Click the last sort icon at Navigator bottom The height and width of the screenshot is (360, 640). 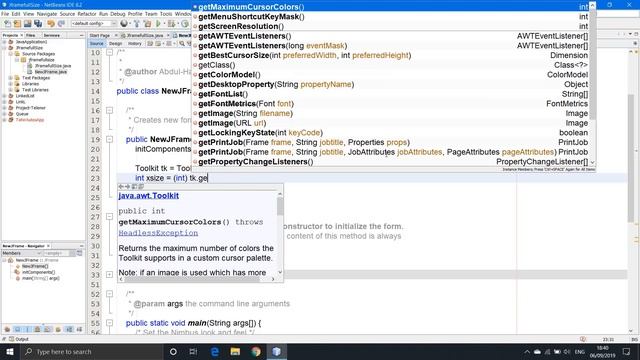coord(79,329)
